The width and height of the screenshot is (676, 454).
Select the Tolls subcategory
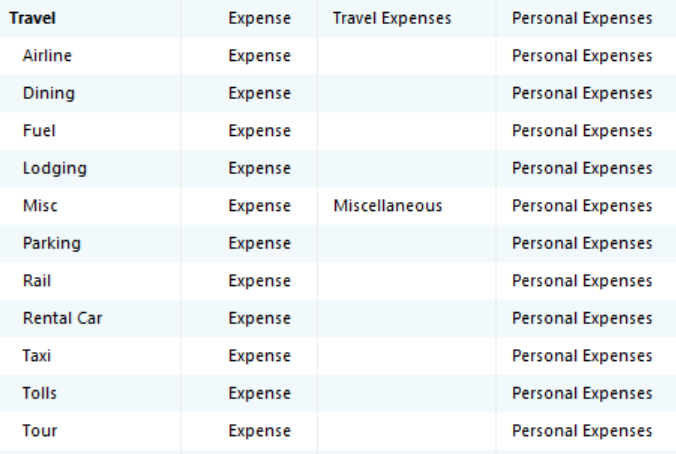(39, 394)
